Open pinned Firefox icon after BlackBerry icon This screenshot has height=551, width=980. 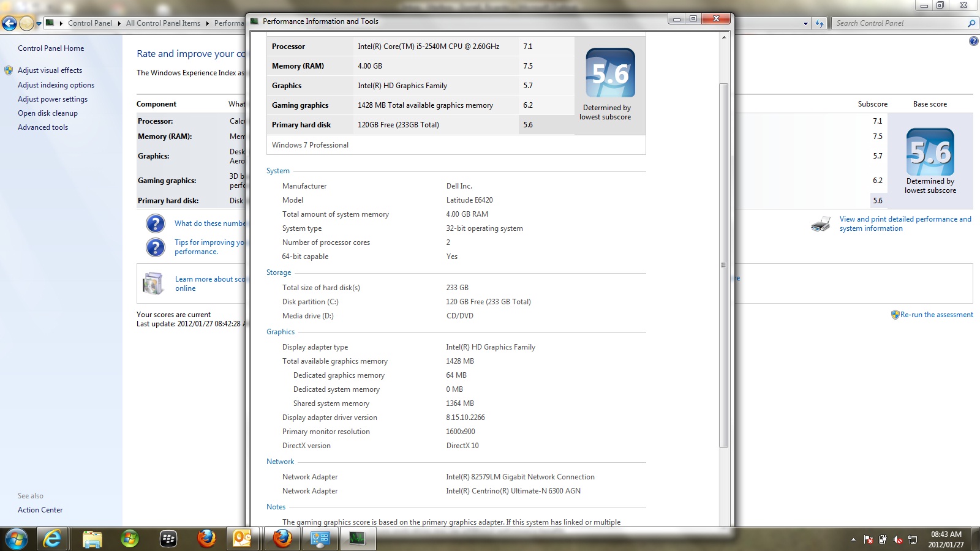(206, 539)
